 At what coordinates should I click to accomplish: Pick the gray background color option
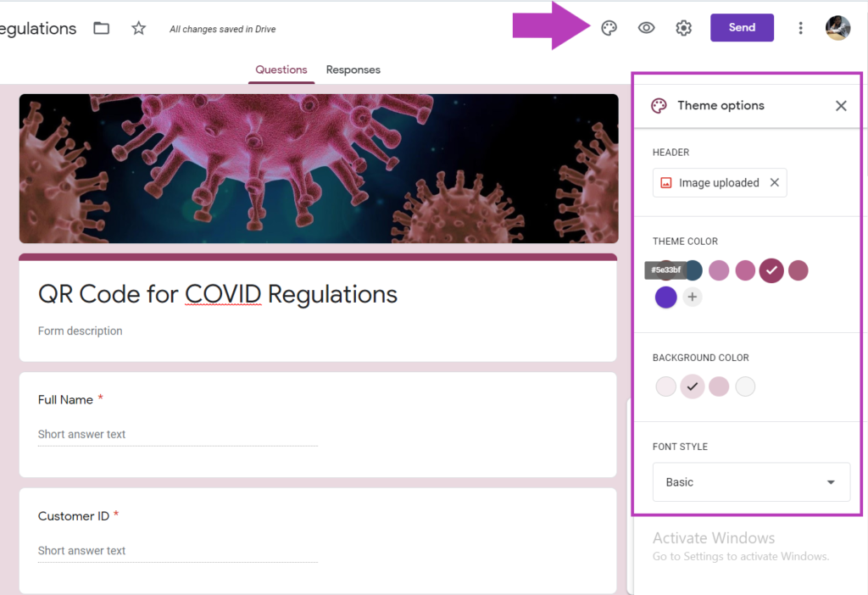[745, 386]
